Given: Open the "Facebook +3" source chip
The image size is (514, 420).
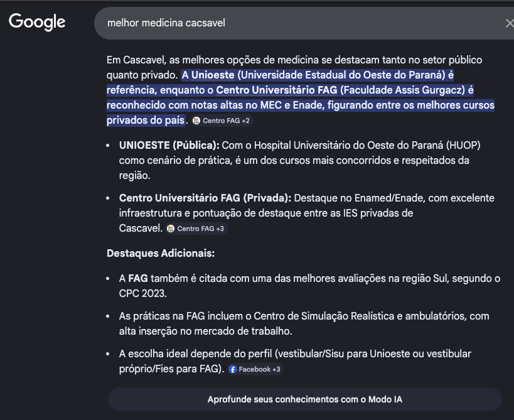Looking at the screenshot, I should 254,369.
